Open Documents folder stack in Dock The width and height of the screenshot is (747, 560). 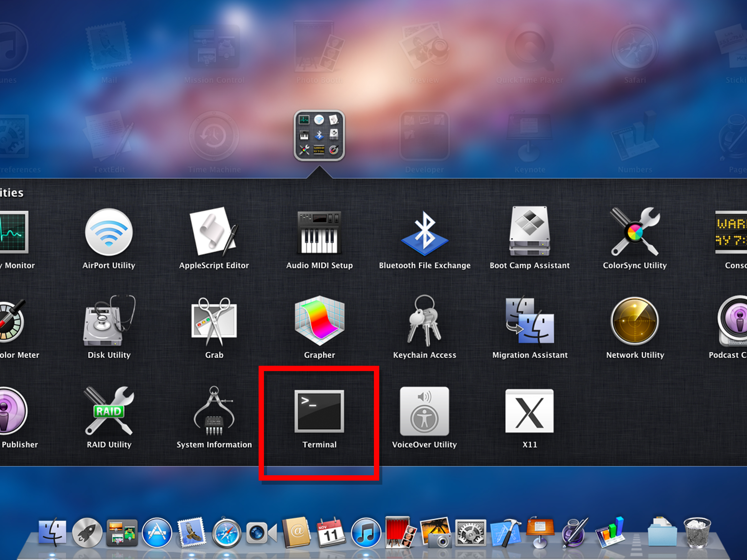point(663,532)
